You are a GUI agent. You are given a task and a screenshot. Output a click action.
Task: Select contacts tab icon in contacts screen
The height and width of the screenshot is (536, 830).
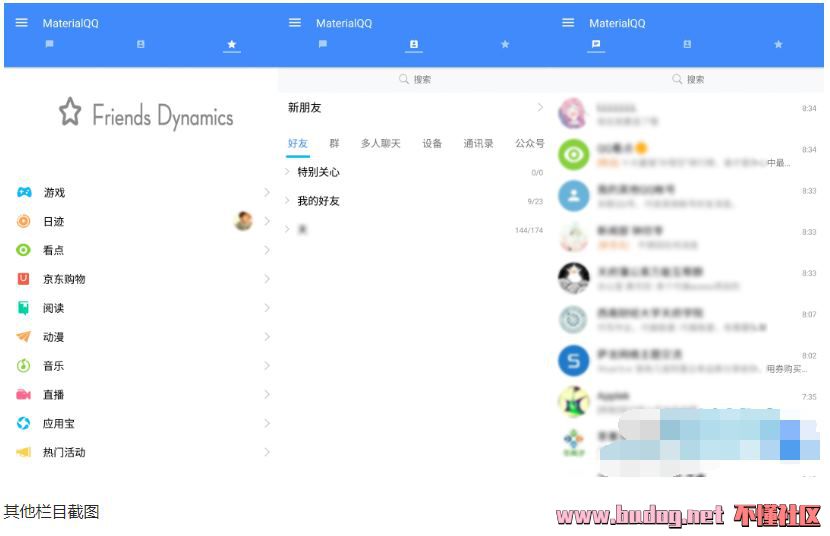[x=414, y=44]
